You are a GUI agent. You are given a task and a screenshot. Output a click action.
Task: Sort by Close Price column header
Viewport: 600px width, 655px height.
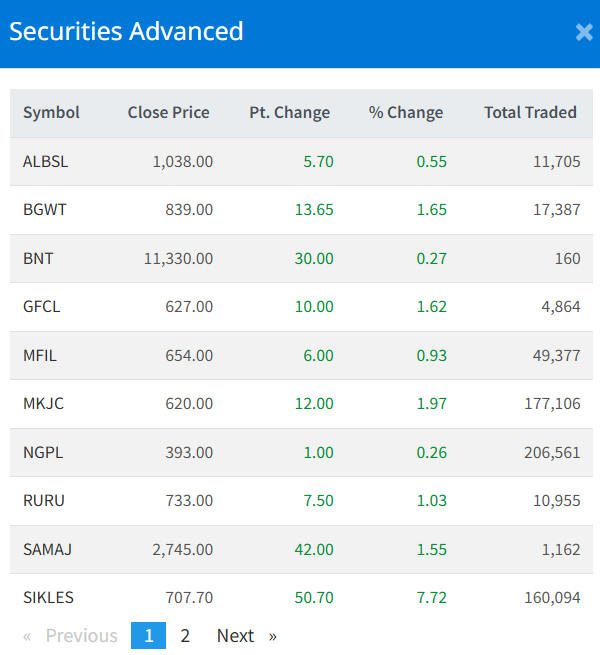click(x=168, y=112)
